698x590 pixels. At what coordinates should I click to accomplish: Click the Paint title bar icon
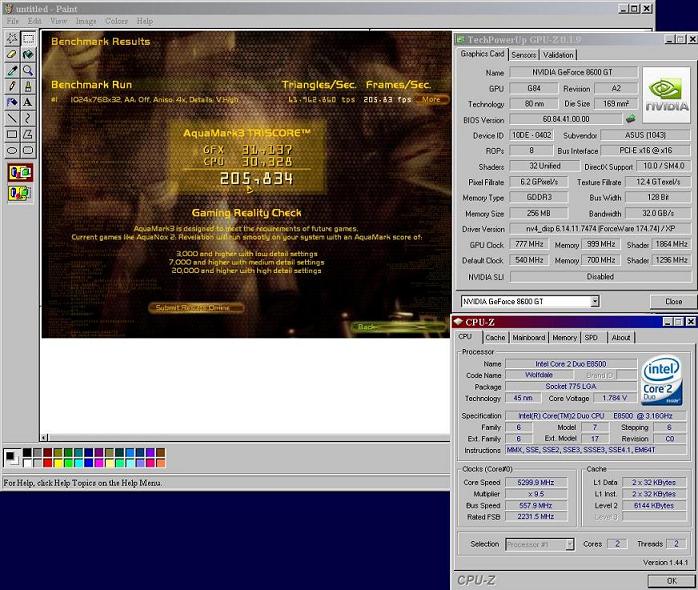(x=8, y=8)
